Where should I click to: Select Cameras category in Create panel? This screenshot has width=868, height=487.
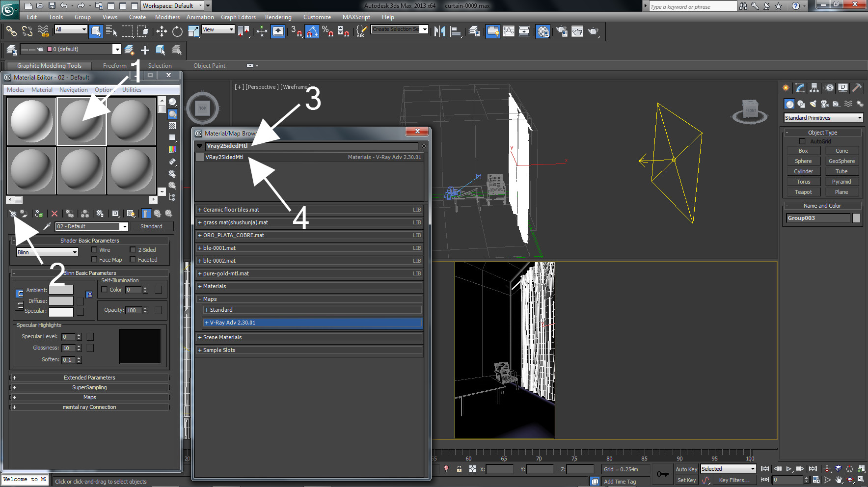[x=825, y=104]
